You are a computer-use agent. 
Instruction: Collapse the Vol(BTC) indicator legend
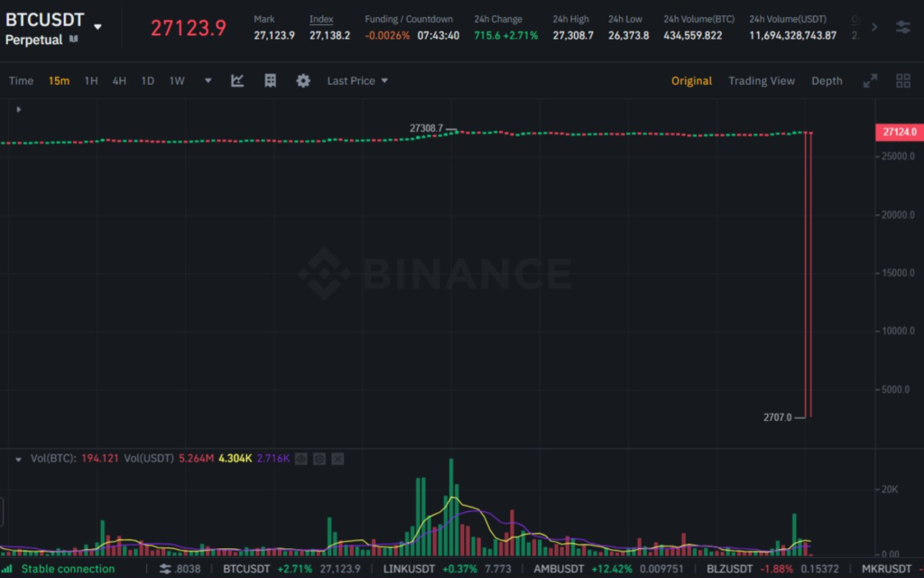tap(18, 459)
